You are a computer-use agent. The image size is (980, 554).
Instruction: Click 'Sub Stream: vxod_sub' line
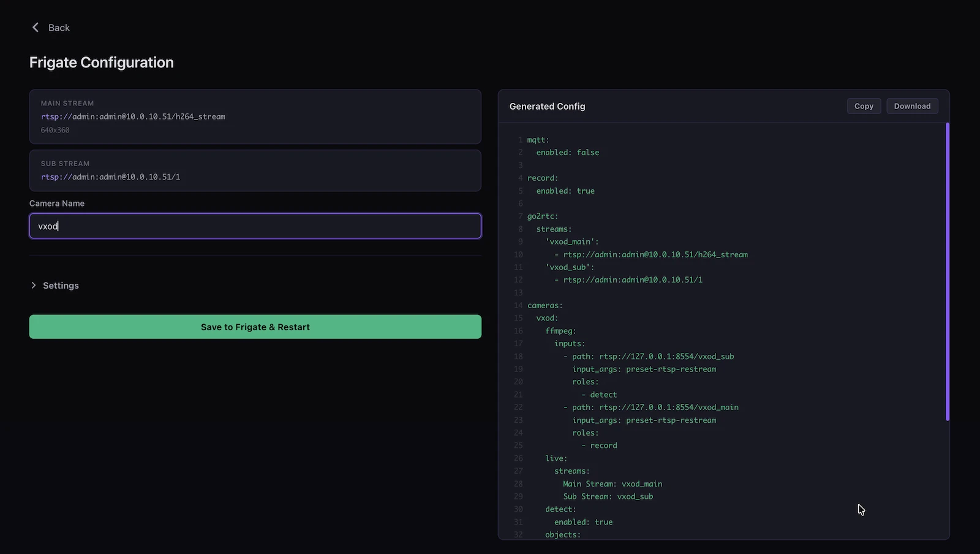(x=608, y=496)
